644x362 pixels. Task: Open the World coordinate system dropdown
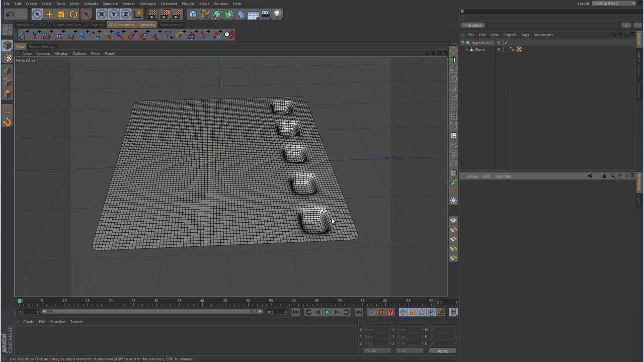376,350
